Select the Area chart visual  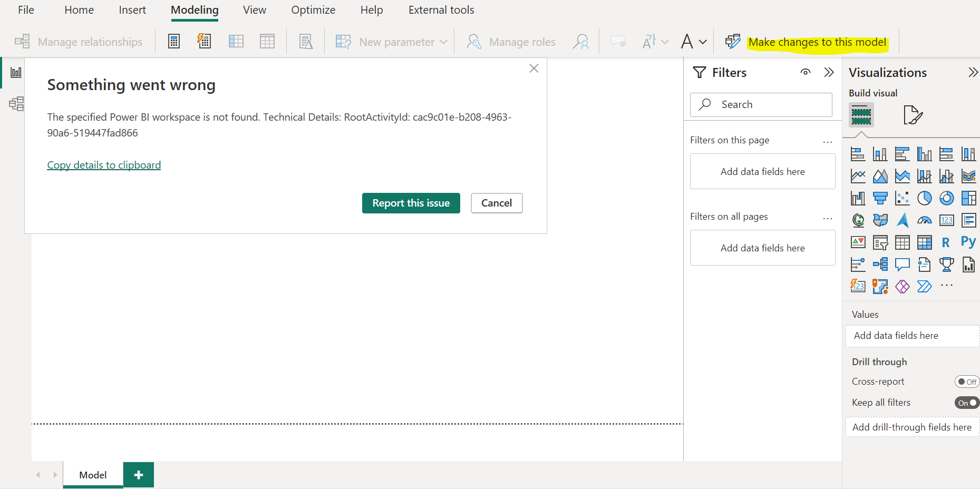pyautogui.click(x=880, y=176)
